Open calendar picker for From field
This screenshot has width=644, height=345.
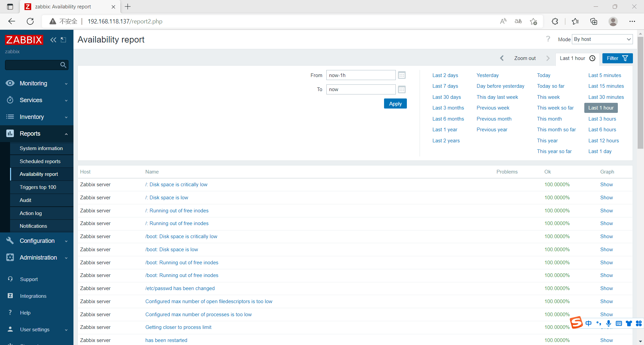tap(402, 75)
